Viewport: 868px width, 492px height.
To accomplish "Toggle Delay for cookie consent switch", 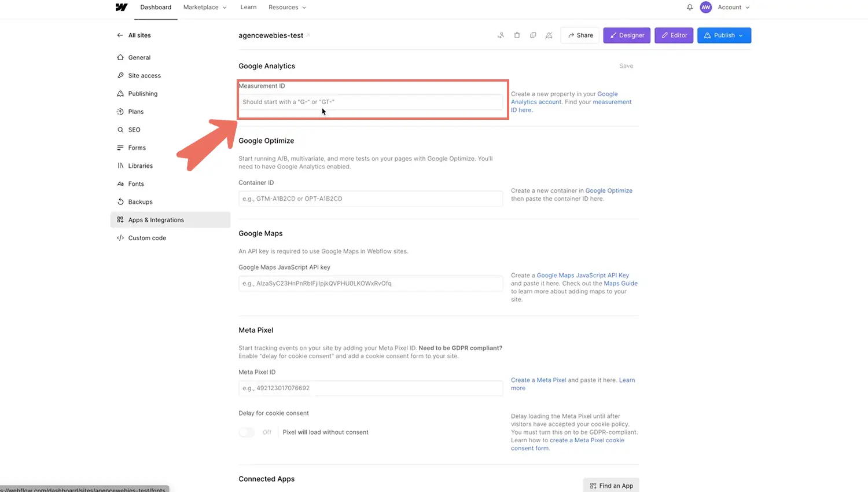I will pyautogui.click(x=247, y=432).
